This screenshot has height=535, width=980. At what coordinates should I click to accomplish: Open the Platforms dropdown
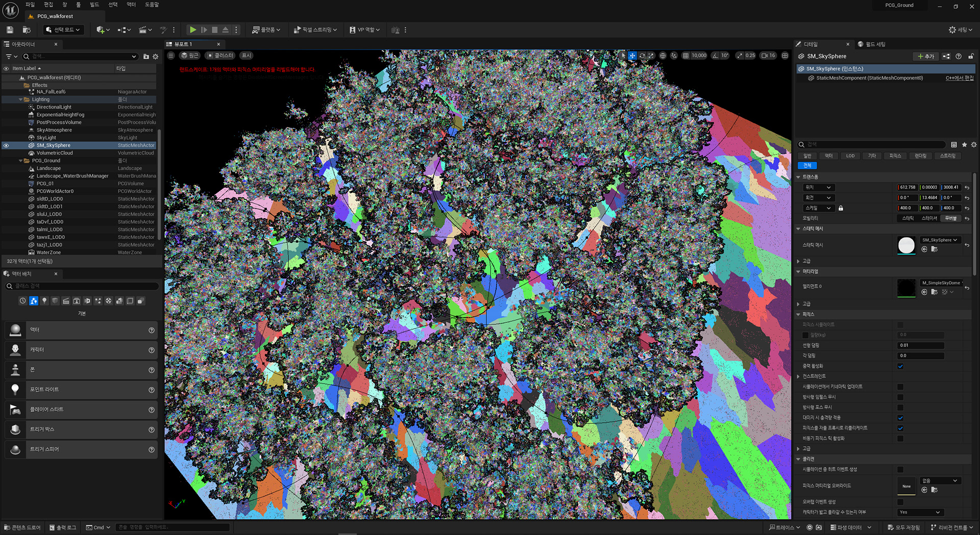coord(266,30)
